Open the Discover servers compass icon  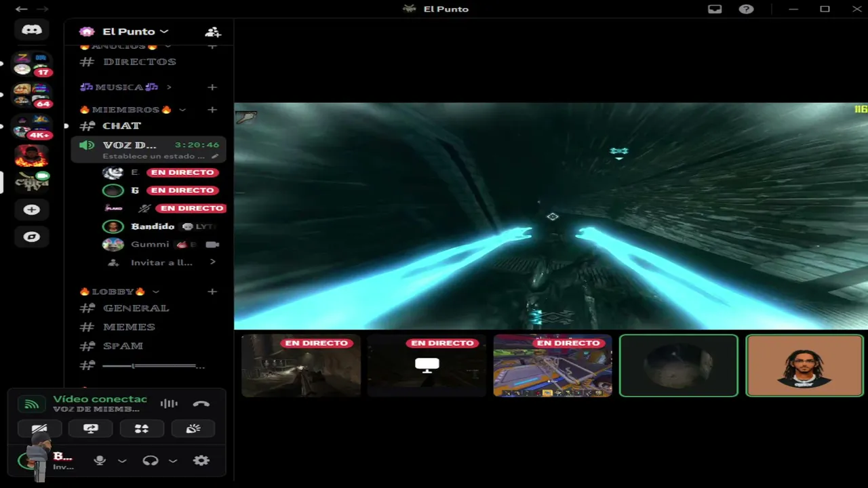(31, 237)
